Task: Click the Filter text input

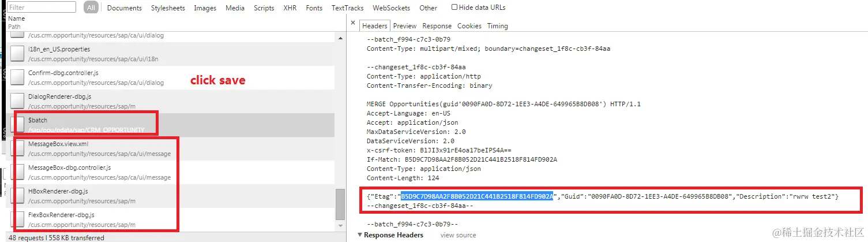Action: coord(42,8)
